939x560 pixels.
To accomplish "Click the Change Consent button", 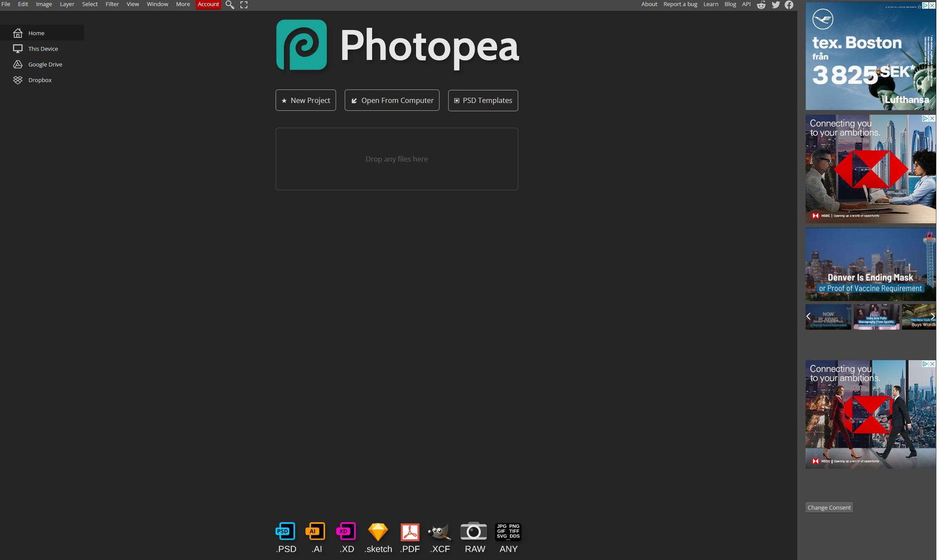I will point(828,507).
